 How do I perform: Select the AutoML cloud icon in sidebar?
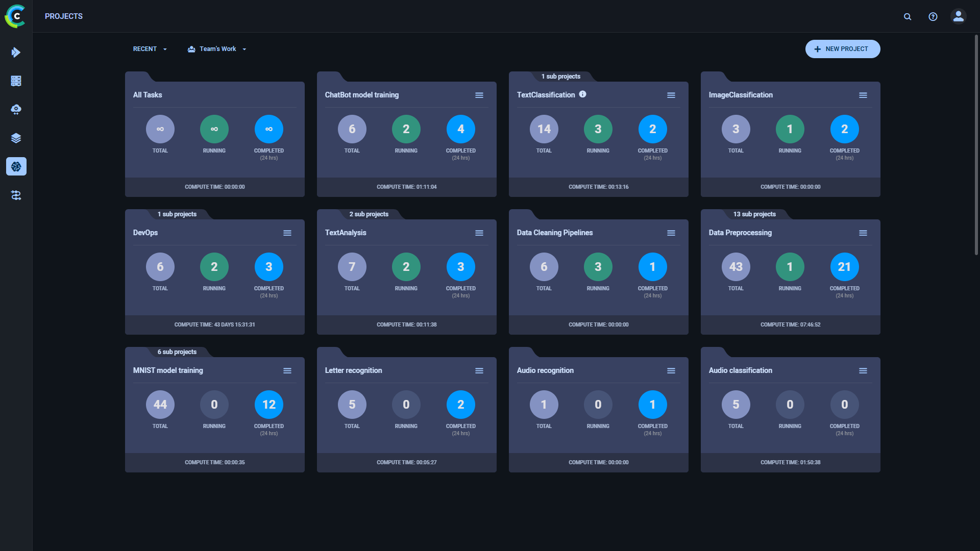(x=16, y=109)
